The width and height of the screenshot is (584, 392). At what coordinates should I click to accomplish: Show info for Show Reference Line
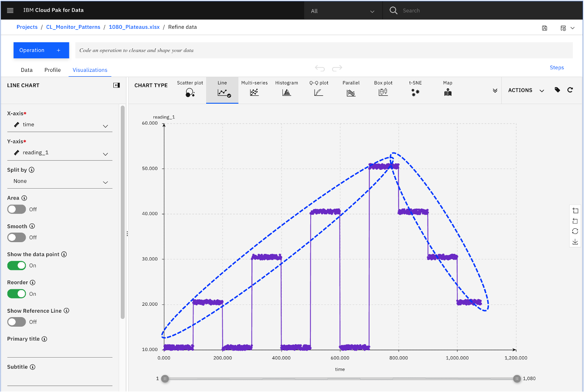(67, 311)
